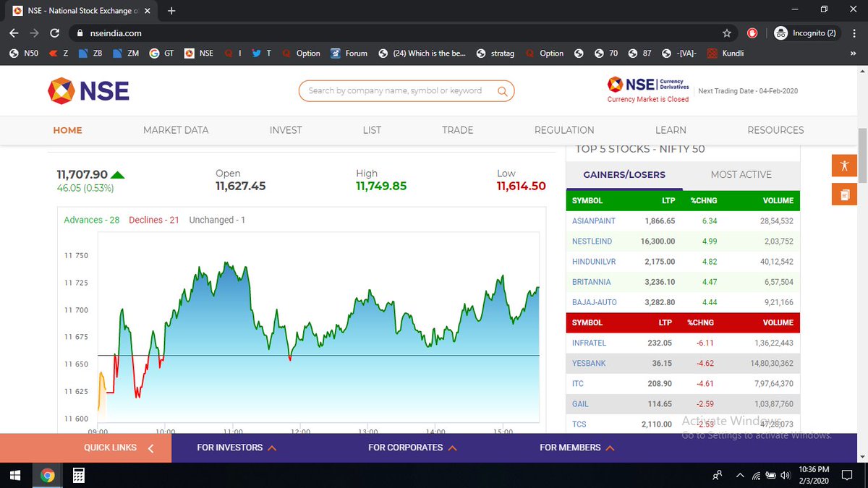Open the -[VA]- bookmark

(679, 53)
